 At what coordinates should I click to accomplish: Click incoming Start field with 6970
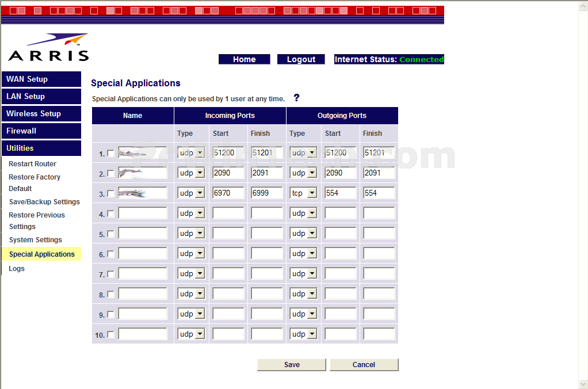coord(228,193)
